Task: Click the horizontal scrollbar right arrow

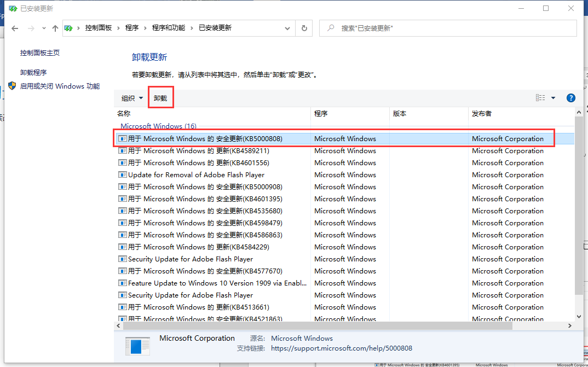Action: [x=570, y=326]
